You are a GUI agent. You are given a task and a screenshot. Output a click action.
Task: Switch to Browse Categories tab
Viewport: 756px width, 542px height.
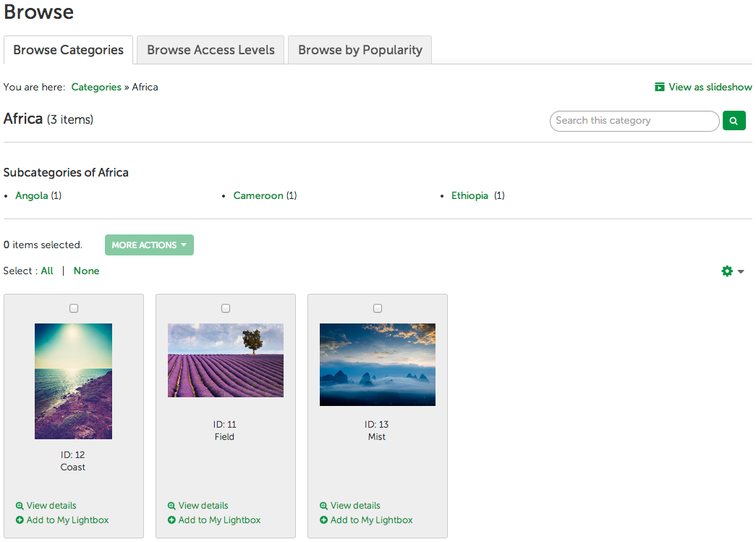69,50
